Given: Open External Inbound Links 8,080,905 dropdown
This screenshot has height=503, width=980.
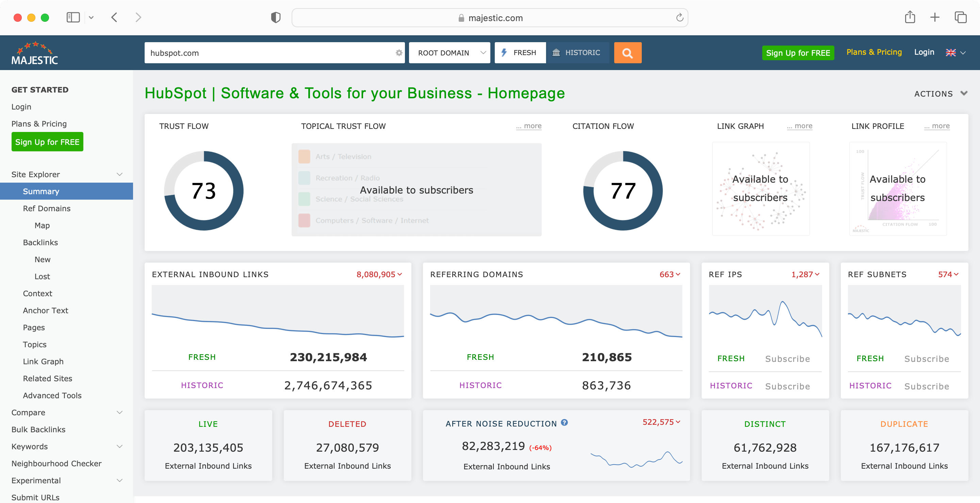Looking at the screenshot, I should coord(379,274).
